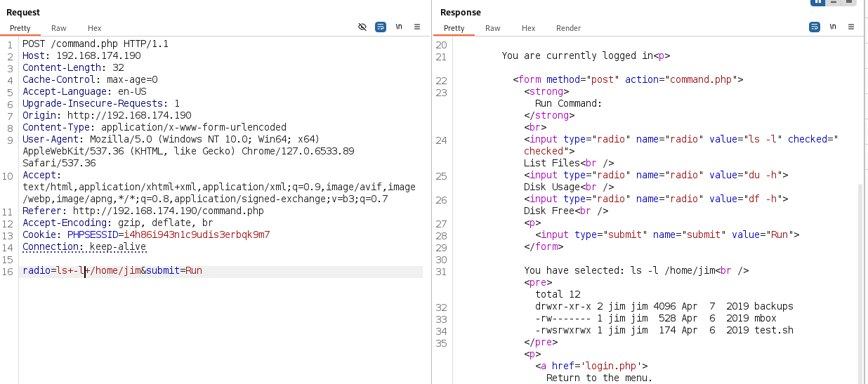Switch Request view to Pretty tab
The height and width of the screenshot is (384, 868).
(20, 28)
